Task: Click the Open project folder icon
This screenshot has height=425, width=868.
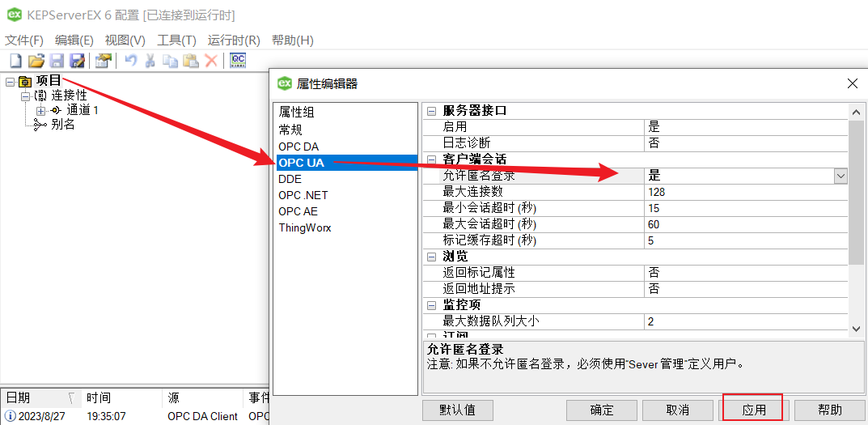Action: (x=36, y=61)
